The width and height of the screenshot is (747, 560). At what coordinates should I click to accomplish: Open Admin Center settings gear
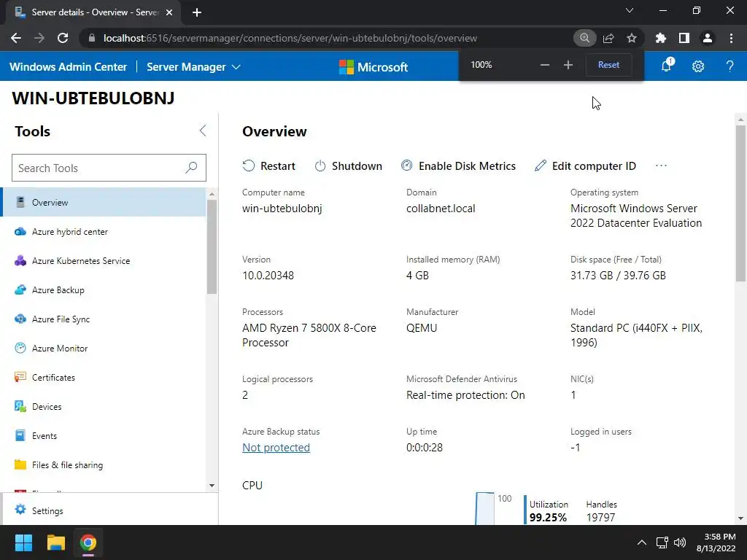pos(698,66)
